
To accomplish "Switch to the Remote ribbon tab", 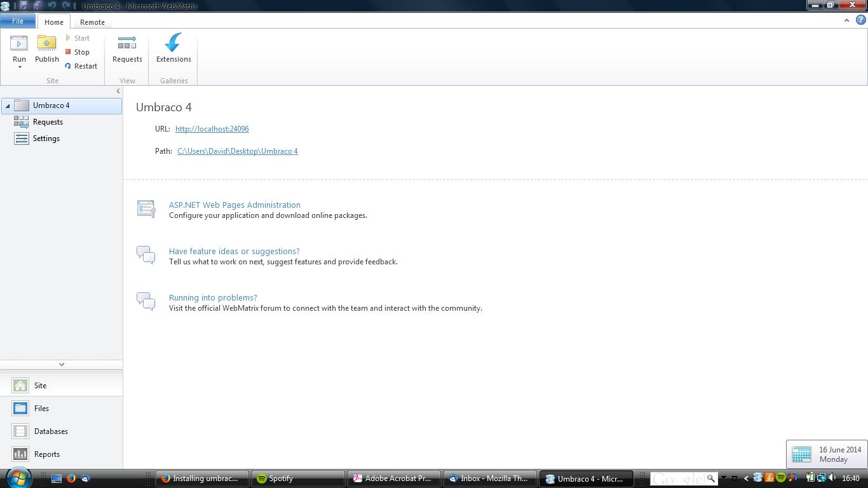I will 92,22.
